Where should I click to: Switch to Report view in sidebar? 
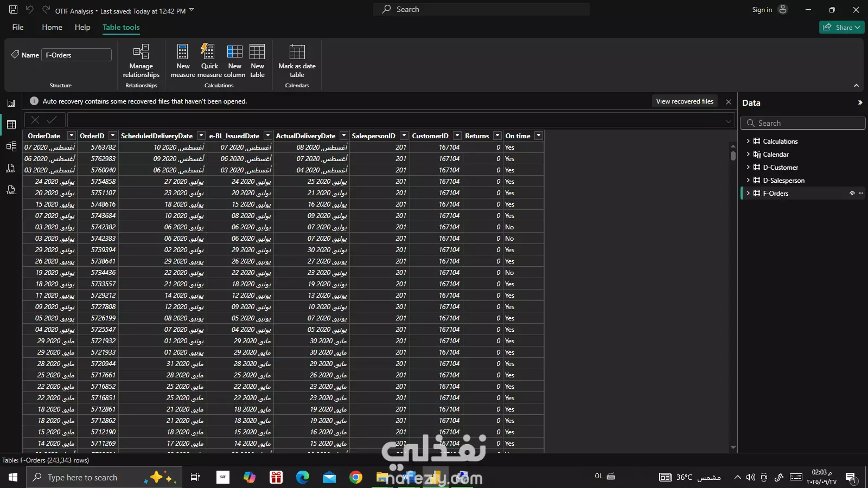tap(11, 103)
